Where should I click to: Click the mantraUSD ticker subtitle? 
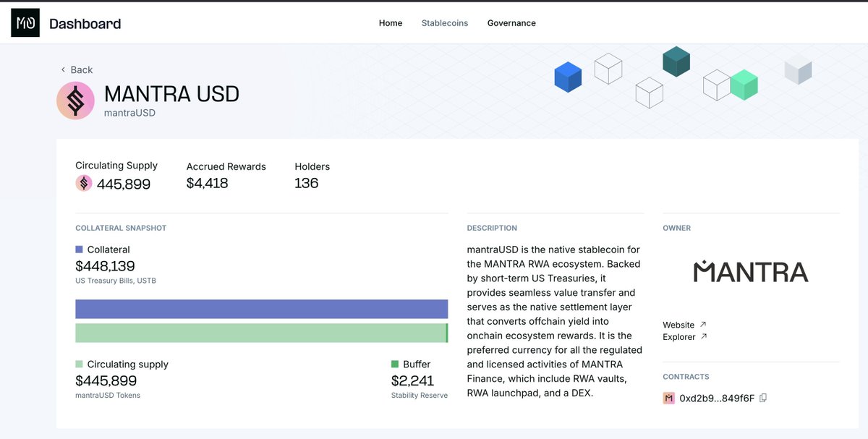(130, 113)
